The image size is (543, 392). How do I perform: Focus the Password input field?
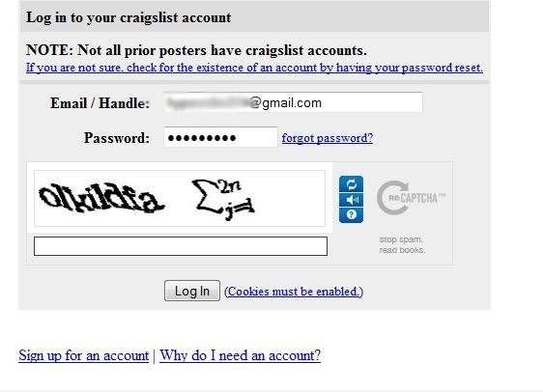tap(220, 137)
